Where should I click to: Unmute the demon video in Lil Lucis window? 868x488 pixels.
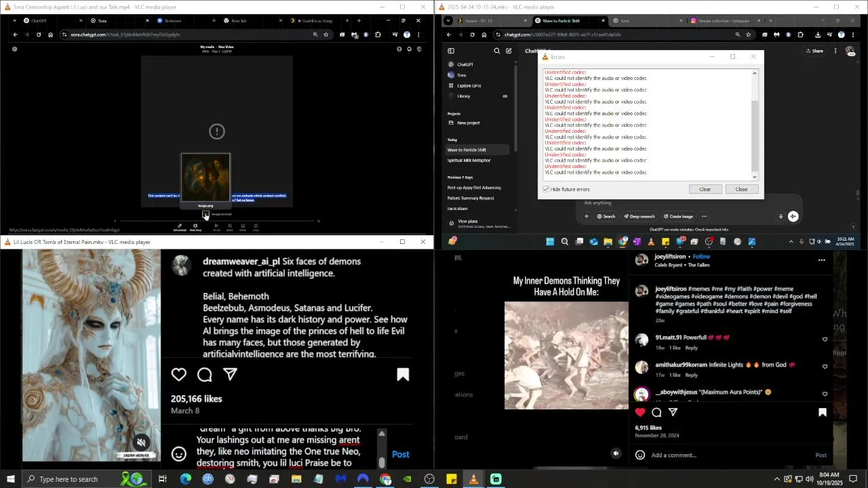click(141, 443)
